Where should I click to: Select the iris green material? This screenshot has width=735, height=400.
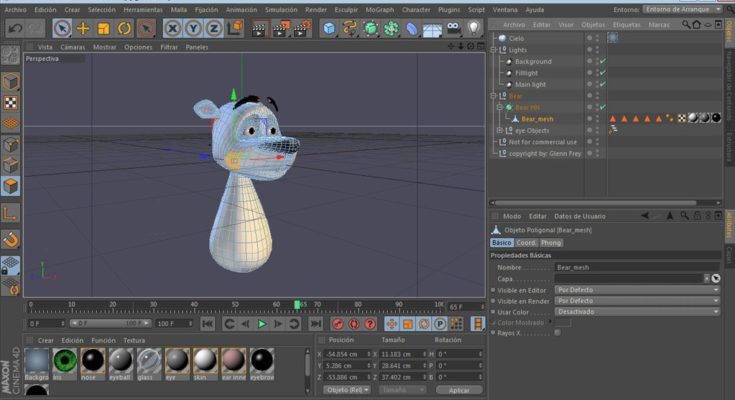(65, 362)
